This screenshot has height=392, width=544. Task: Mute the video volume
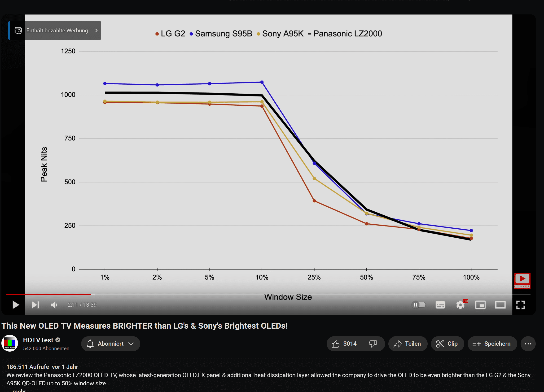coord(54,305)
